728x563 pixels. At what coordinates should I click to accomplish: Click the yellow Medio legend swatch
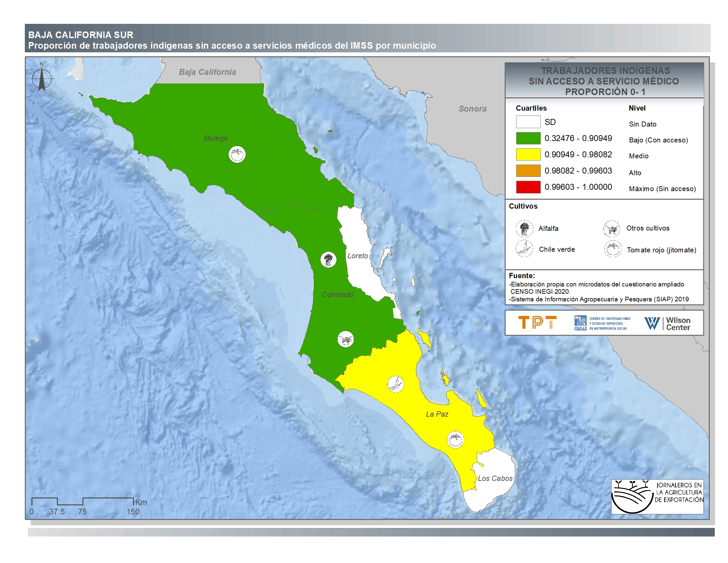coord(528,154)
